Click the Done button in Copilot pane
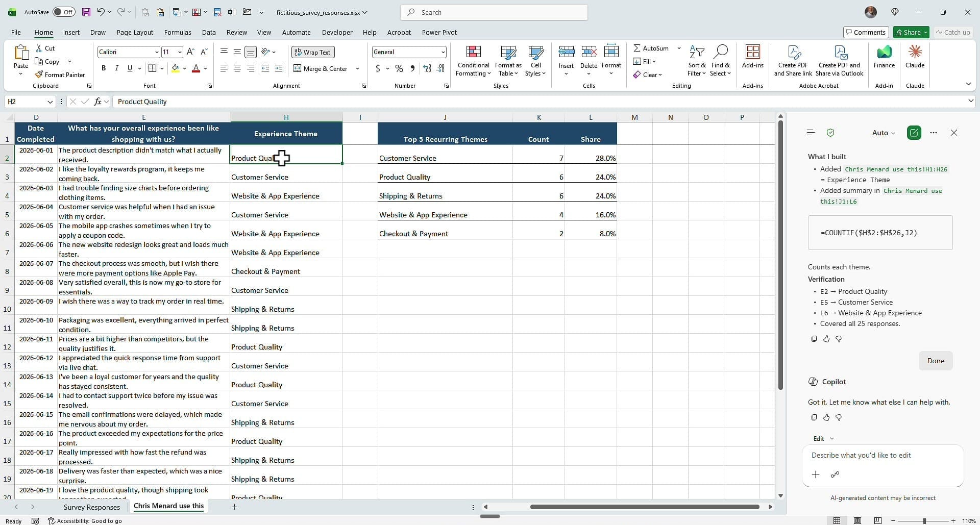This screenshot has height=525, width=980. (x=935, y=361)
